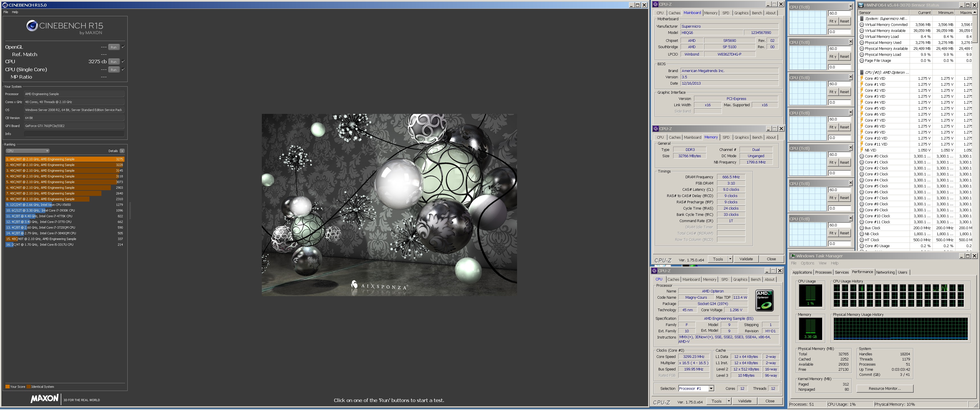Open Task Manager Options menu
Viewport: 980px width, 410px height.
coord(807,263)
